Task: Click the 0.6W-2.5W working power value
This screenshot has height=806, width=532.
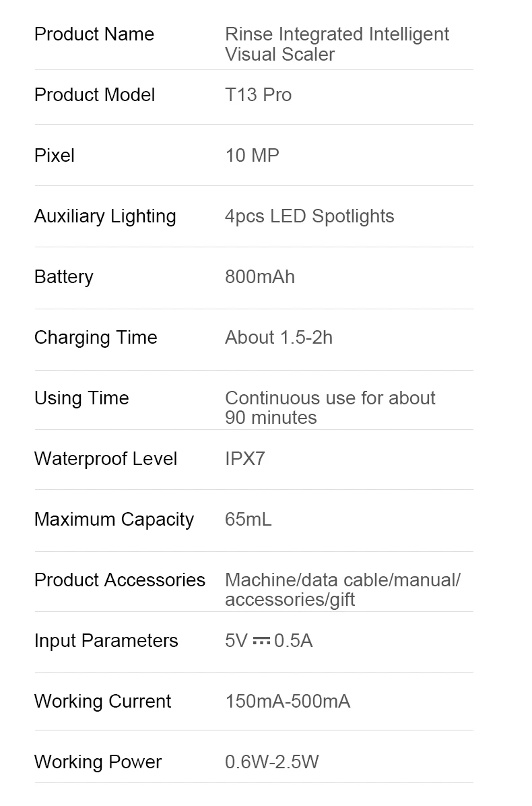Action: (272, 762)
